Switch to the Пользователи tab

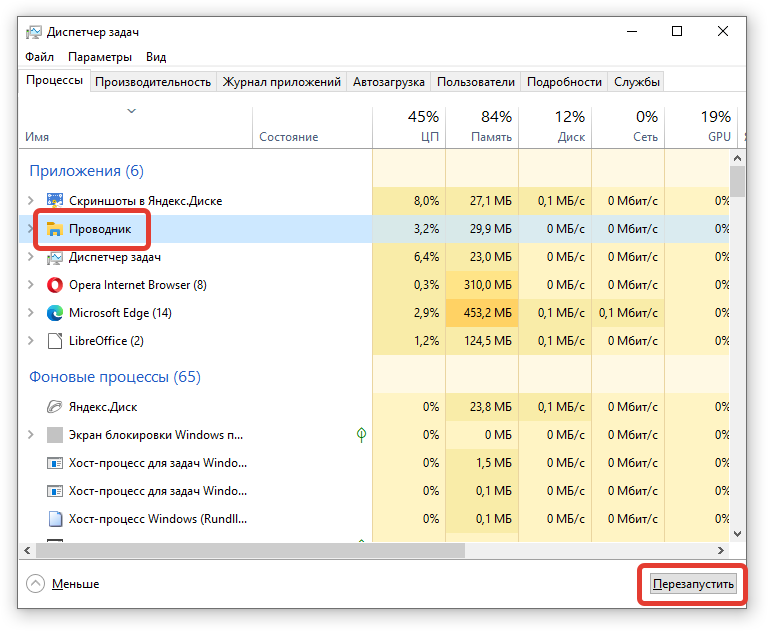pyautogui.click(x=476, y=82)
